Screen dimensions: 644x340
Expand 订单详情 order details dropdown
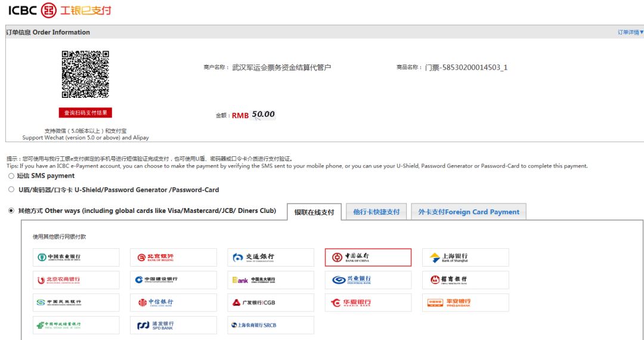(x=630, y=32)
